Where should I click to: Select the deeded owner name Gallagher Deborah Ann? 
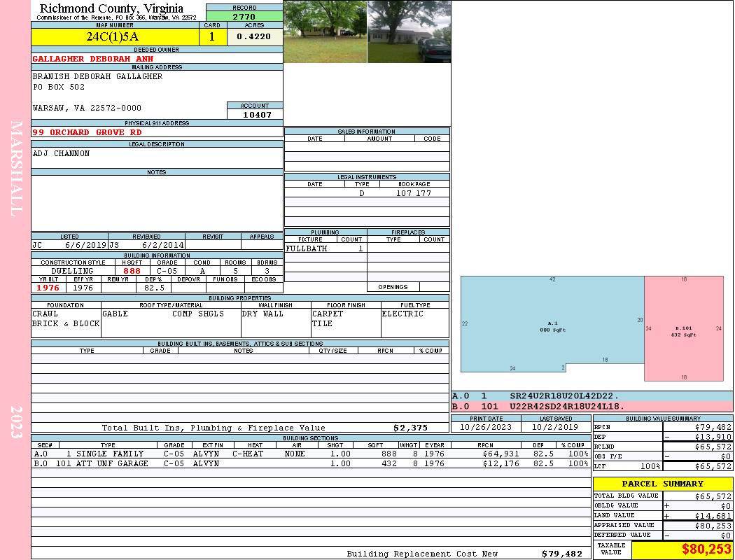pyautogui.click(x=93, y=59)
